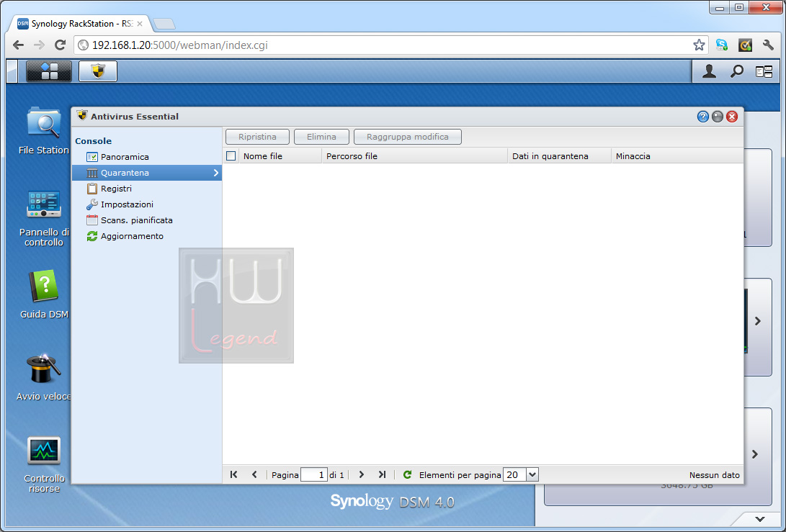
Task: Click the Antivirus Essential help icon
Action: 702,117
